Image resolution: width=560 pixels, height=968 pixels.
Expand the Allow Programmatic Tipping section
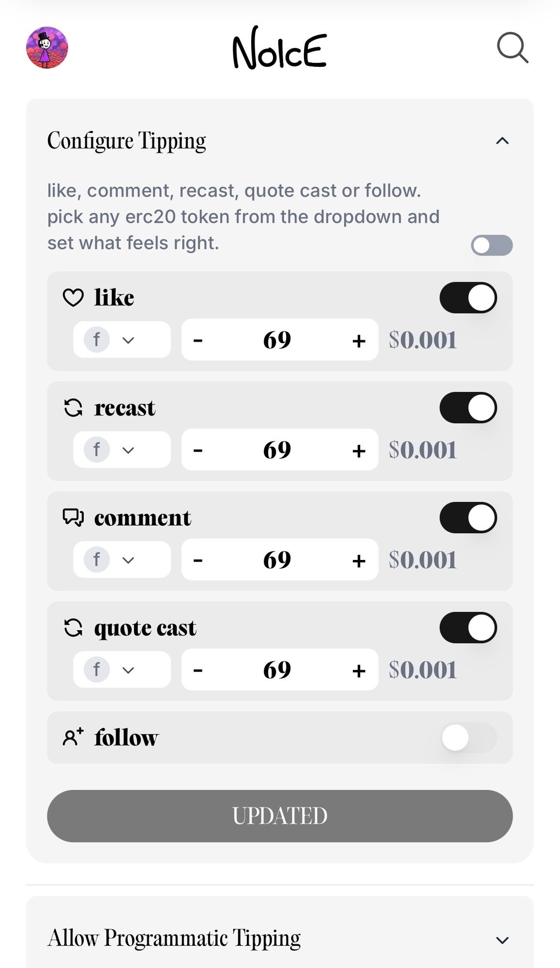coord(502,940)
